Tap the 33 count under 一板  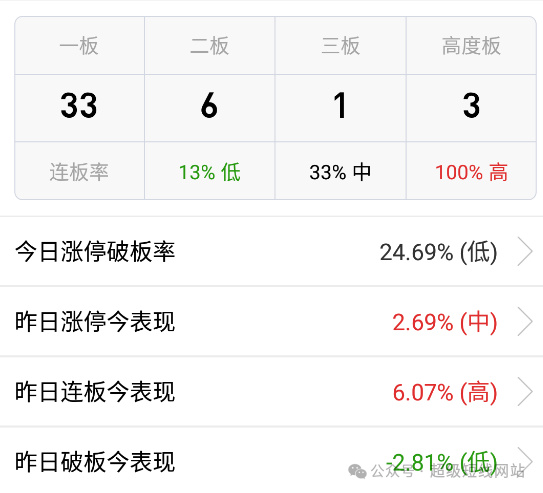(79, 106)
